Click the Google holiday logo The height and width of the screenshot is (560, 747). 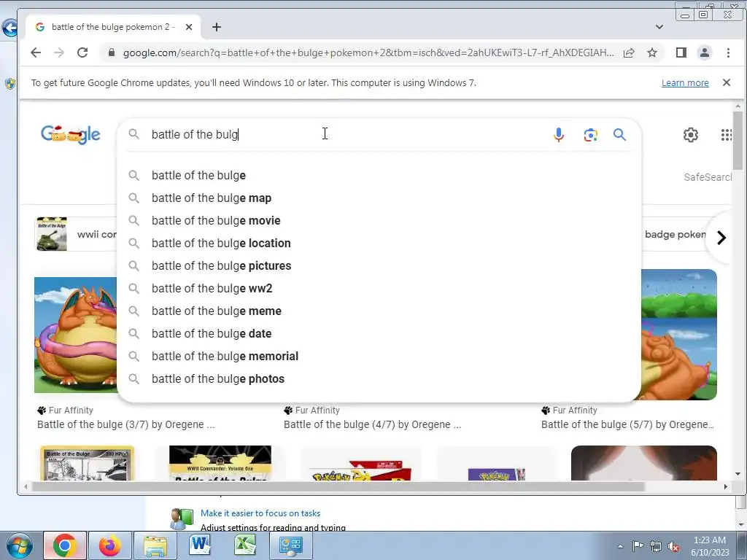(x=71, y=134)
